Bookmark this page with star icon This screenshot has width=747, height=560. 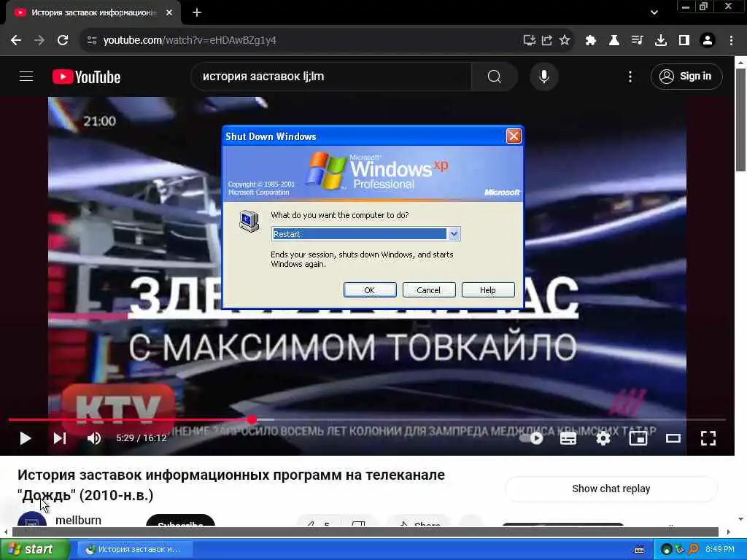tap(565, 40)
